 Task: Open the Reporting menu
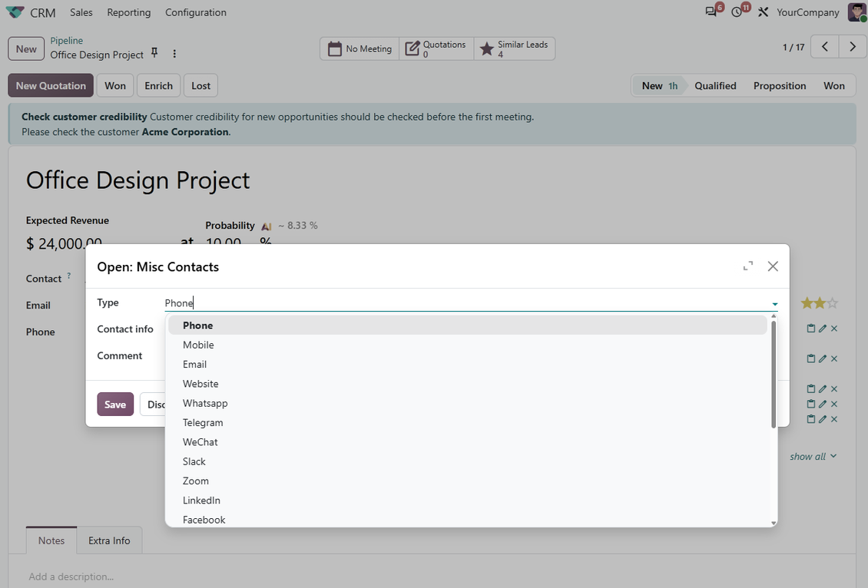129,12
